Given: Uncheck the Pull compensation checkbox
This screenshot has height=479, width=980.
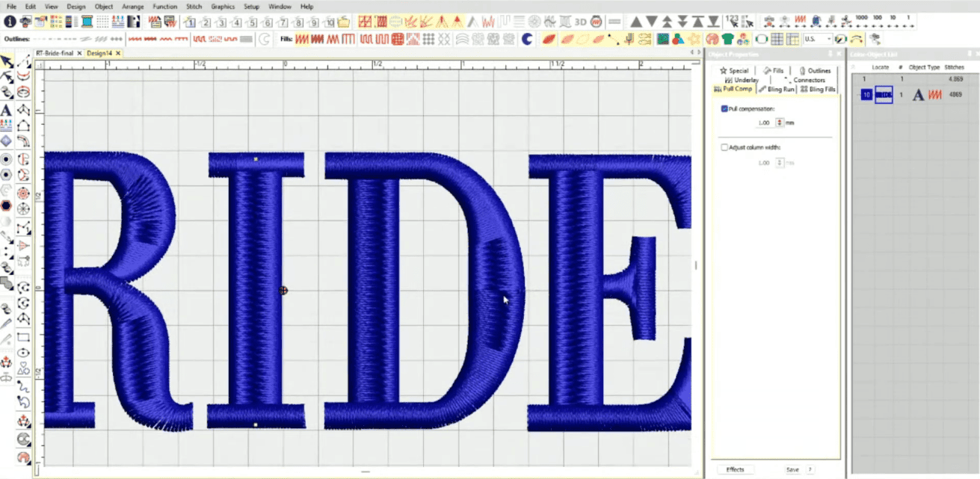Looking at the screenshot, I should point(724,109).
